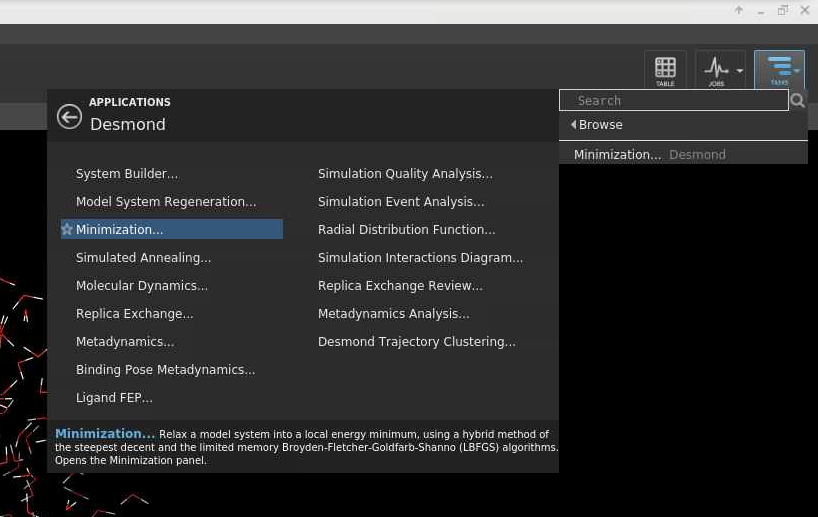Open Simulation Event Analysis
The width and height of the screenshot is (818, 517).
click(x=401, y=201)
